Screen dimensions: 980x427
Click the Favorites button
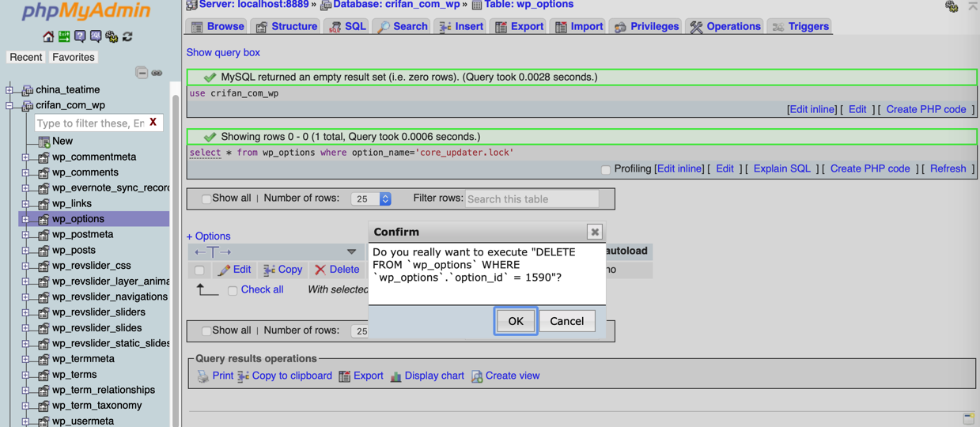73,57
